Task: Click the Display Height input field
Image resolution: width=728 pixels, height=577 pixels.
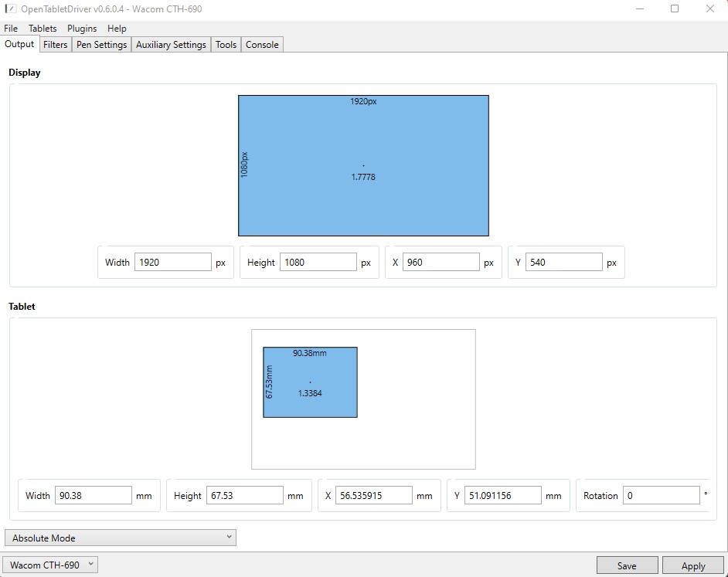Action: [x=318, y=263]
